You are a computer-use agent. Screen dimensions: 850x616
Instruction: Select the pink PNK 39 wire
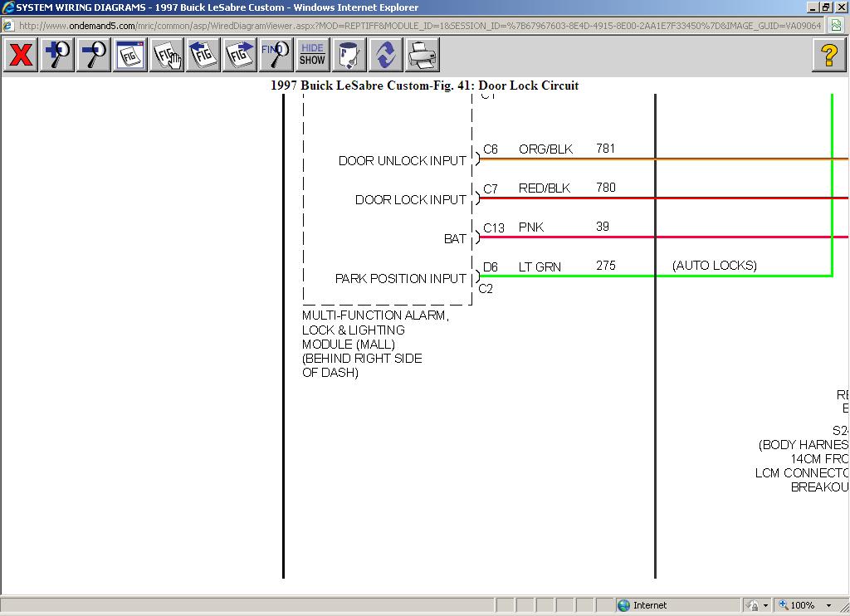[663, 237]
